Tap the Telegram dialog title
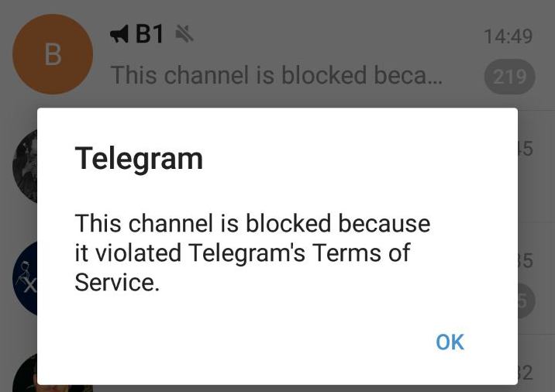The image size is (555, 392). (139, 159)
